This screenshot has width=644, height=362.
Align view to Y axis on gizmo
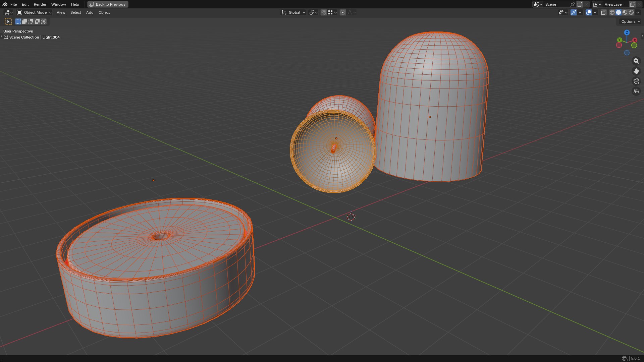pyautogui.click(x=620, y=40)
